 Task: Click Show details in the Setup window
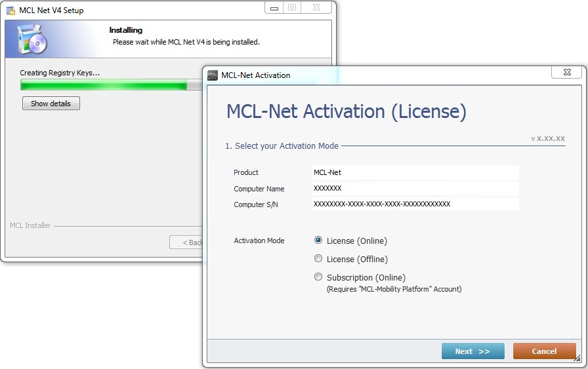click(51, 104)
